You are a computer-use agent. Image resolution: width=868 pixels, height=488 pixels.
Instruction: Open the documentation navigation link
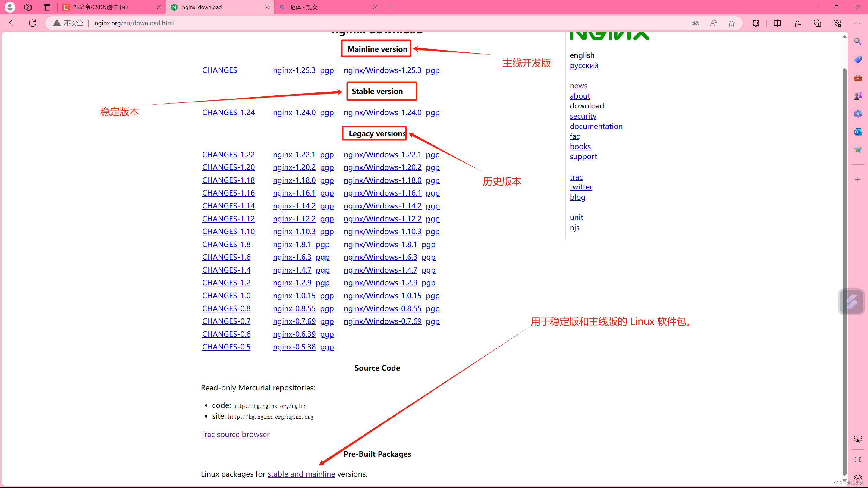pyautogui.click(x=596, y=126)
